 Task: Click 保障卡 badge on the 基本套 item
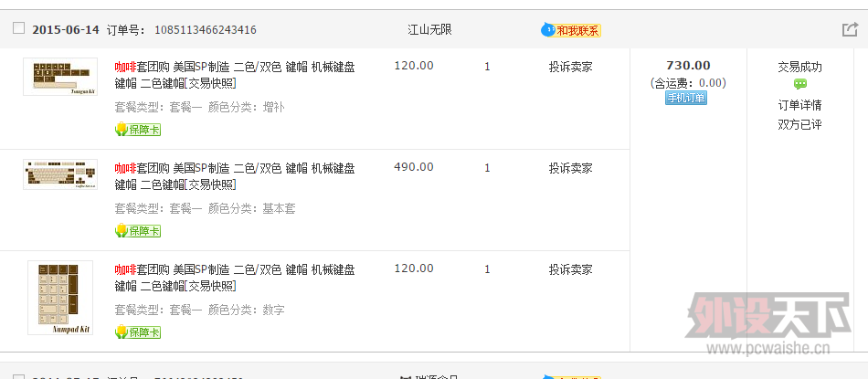point(137,231)
